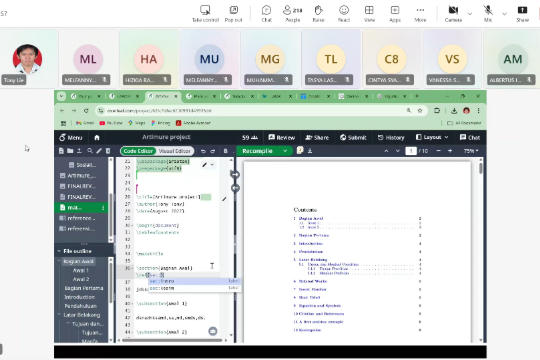Go to previous PDF page
This screenshot has height=360, width=540.
(386, 151)
